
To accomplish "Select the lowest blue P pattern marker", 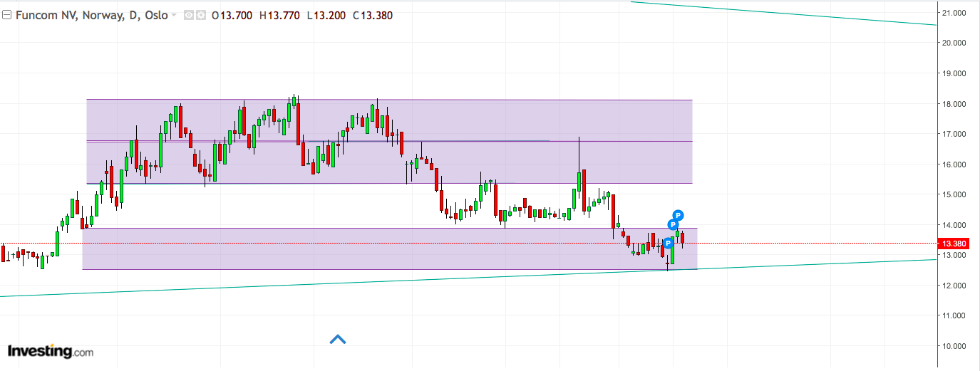I will [669, 243].
